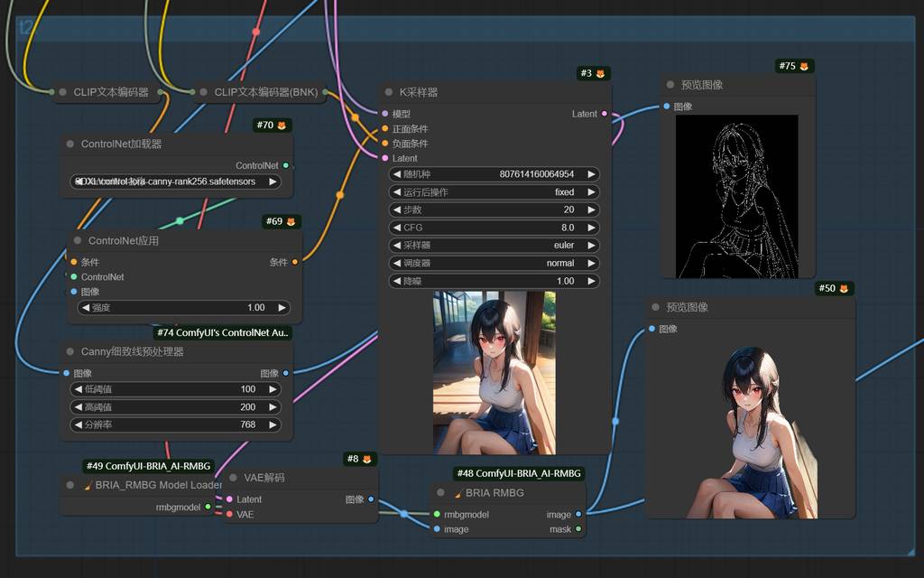The image size is (924, 578).
Task: Open the 采样器 euler dropdown
Action: [494, 245]
